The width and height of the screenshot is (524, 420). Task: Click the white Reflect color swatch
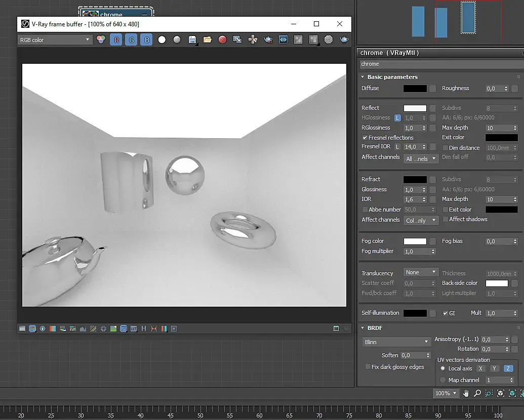click(x=415, y=108)
